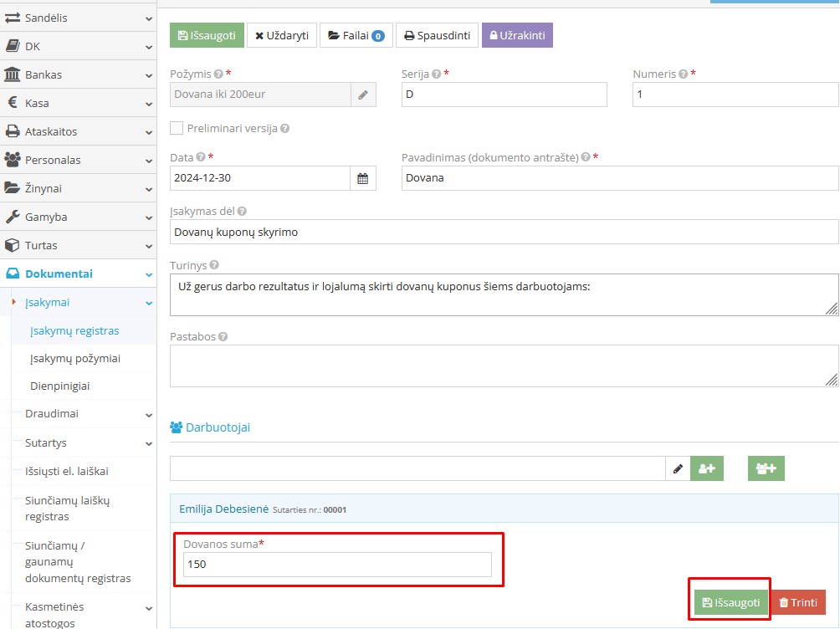Expand the Draudimai submenu
840x629 pixels.
pos(84,414)
